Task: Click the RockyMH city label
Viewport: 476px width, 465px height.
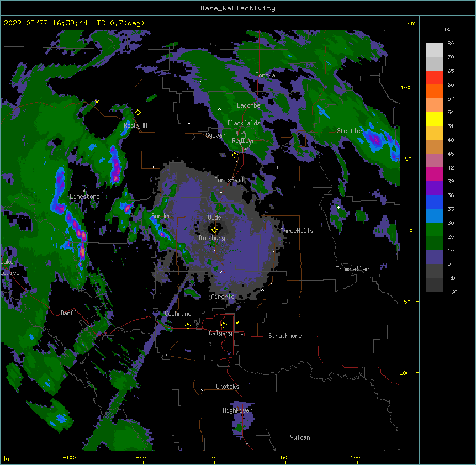Action: [135, 125]
